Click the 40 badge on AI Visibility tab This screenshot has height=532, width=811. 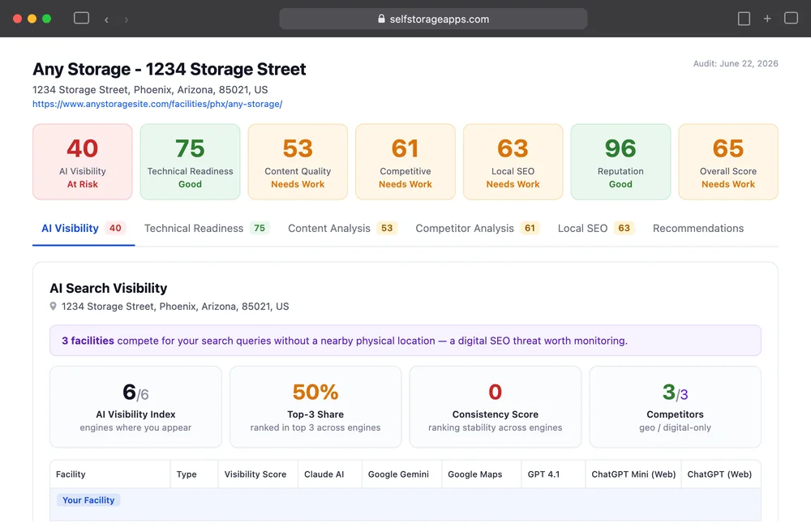point(115,228)
